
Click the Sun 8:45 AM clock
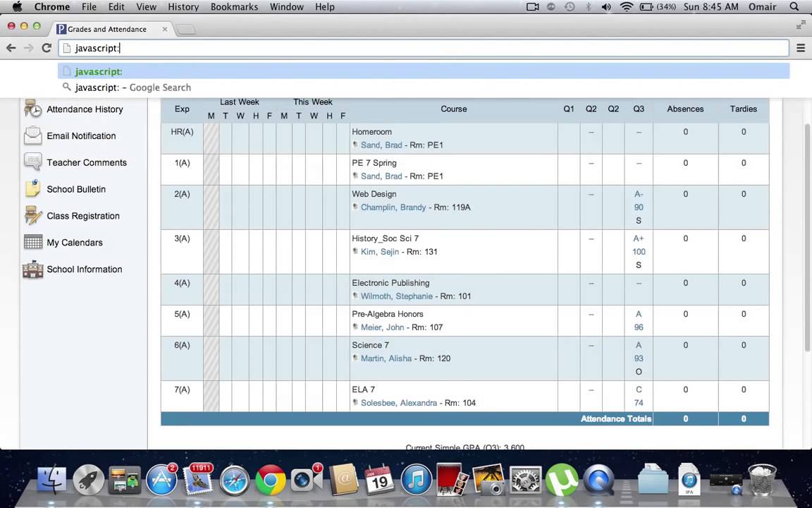tap(711, 7)
